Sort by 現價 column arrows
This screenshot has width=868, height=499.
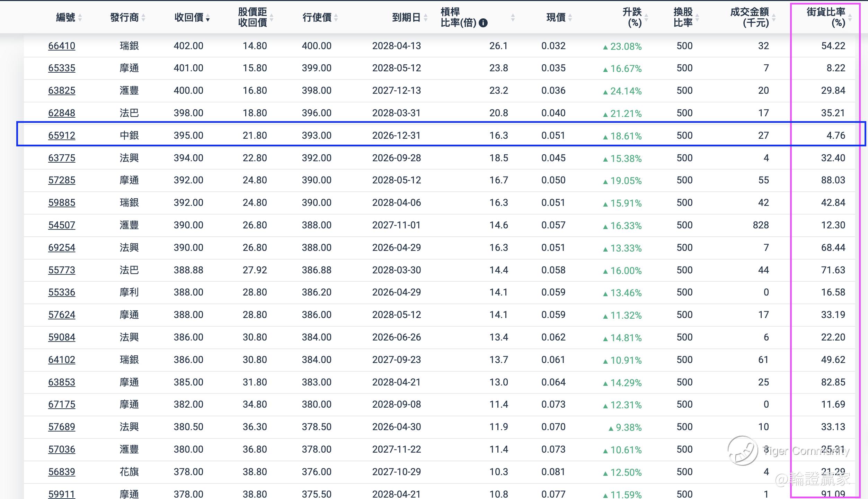click(x=570, y=17)
